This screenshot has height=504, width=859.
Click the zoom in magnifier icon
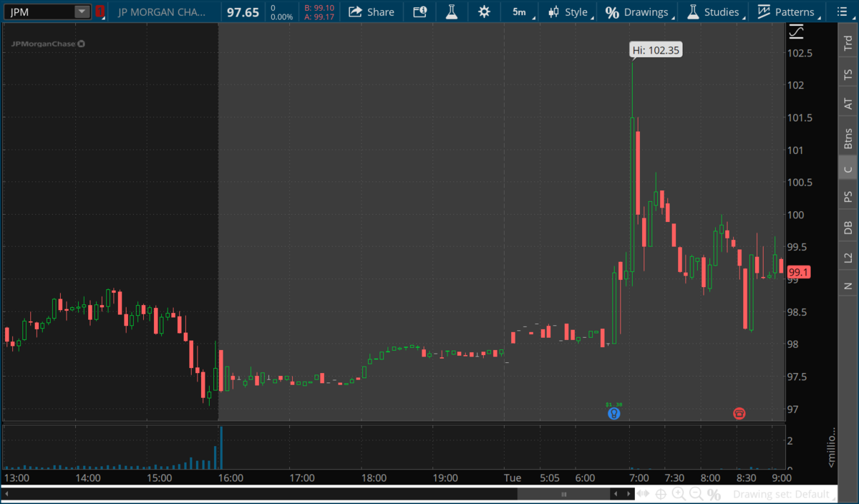(x=679, y=494)
